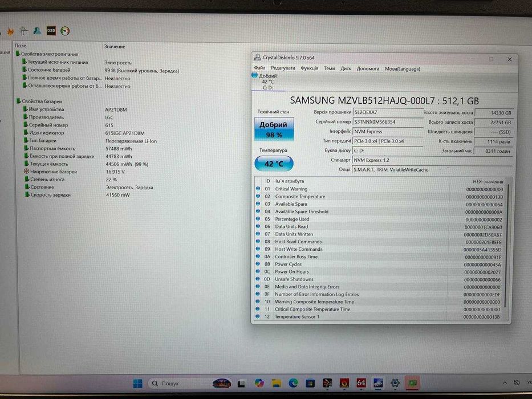Click the total host reads value 14330 GB
Image resolution: width=532 pixels, height=399 pixels.
pyautogui.click(x=493, y=113)
